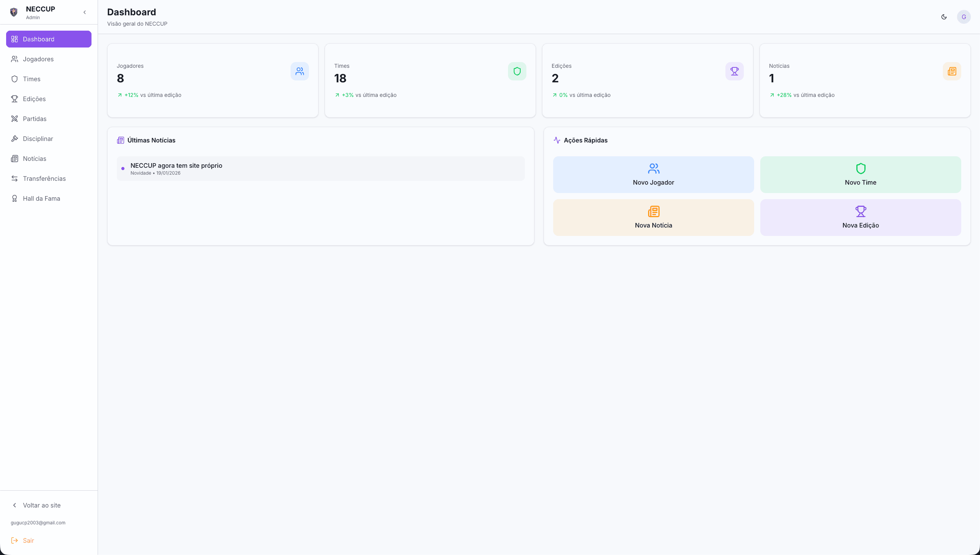Click the logout icon next to Sair
Image resolution: width=980 pixels, height=555 pixels.
[15, 540]
